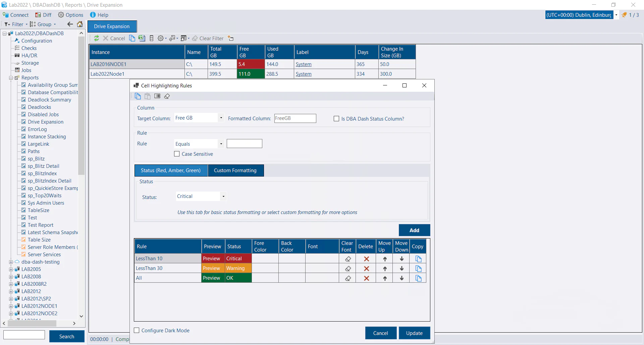Viewport: 644px width, 345px height.
Task: Click the new window icon after Clear Filter
Action: tap(230, 38)
